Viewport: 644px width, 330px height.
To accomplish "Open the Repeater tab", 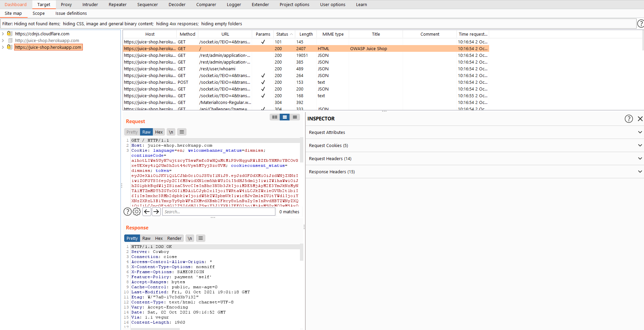I will (x=117, y=4).
